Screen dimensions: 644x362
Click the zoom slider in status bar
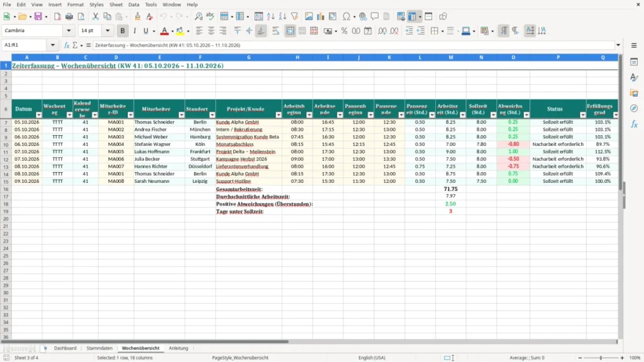click(x=601, y=358)
